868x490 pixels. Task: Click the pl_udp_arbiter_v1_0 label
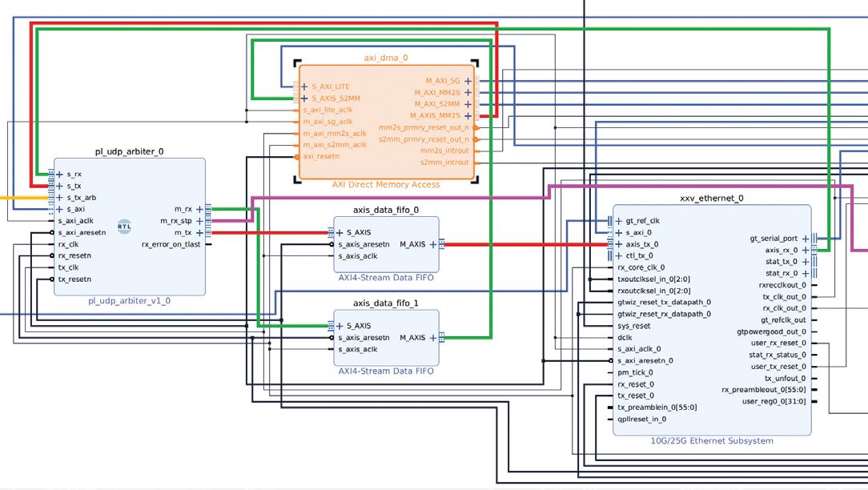130,300
